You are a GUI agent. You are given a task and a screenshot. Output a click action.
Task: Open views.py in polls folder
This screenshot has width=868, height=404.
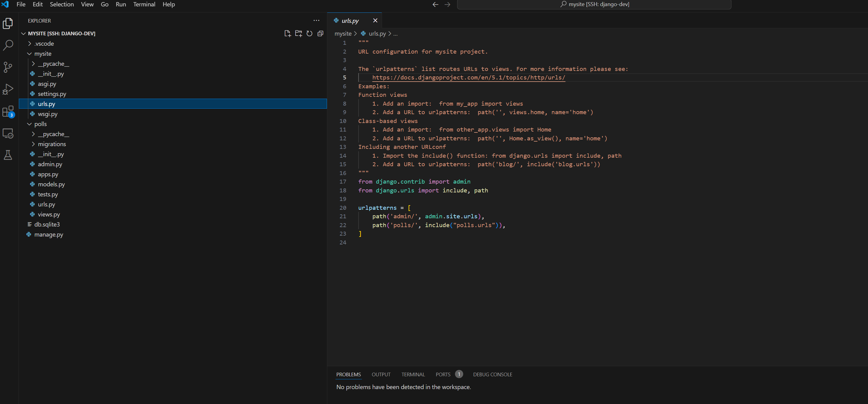pyautogui.click(x=173, y=214)
